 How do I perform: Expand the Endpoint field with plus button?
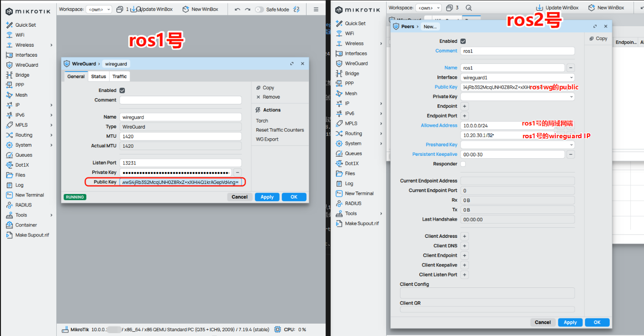coord(464,106)
